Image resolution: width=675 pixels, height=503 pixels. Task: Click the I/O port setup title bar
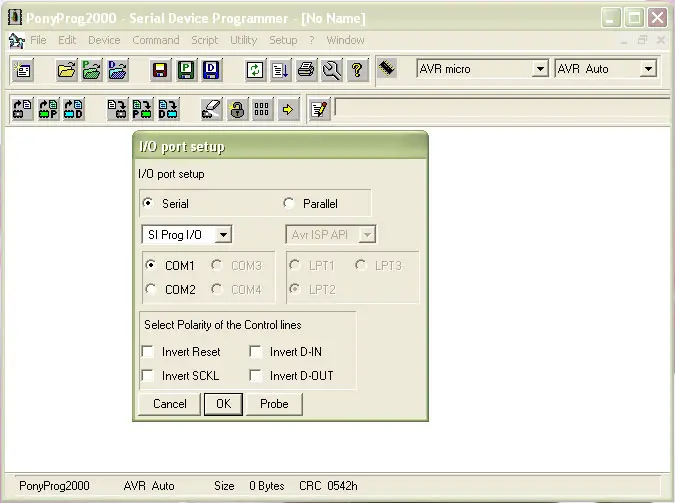point(280,146)
